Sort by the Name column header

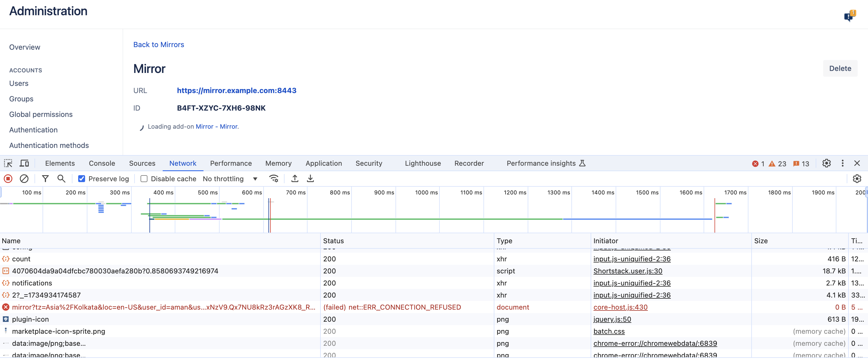(160, 241)
